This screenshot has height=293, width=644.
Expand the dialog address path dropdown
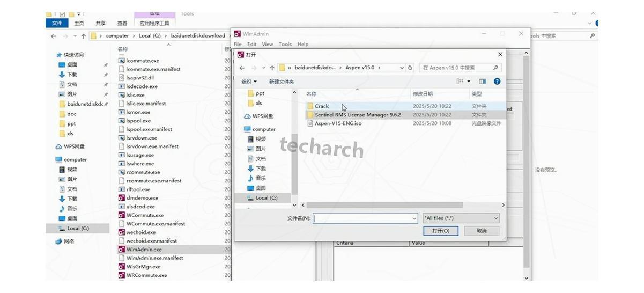[402, 68]
